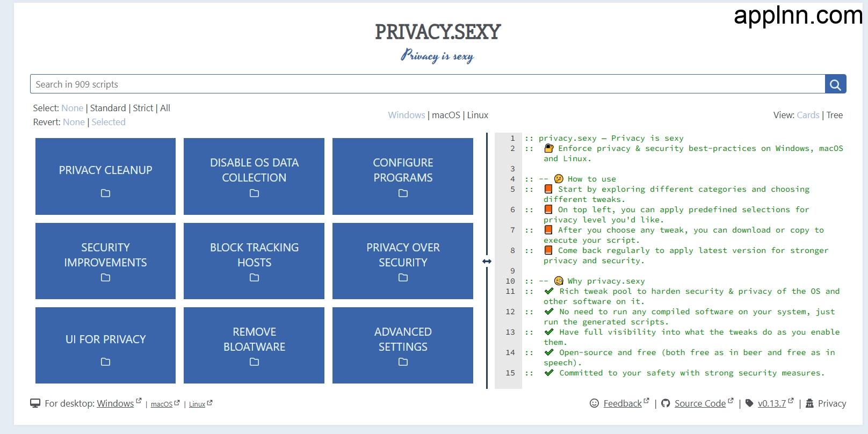Open folder icon on Disable OS Data Collection card
The height and width of the screenshot is (434, 868).
[x=254, y=193]
